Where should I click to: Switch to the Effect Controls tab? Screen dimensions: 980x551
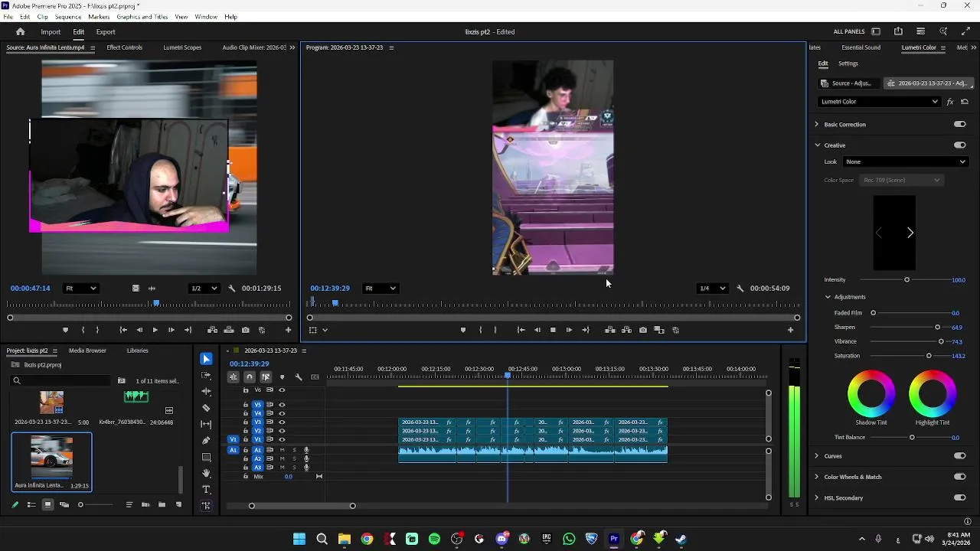125,47
